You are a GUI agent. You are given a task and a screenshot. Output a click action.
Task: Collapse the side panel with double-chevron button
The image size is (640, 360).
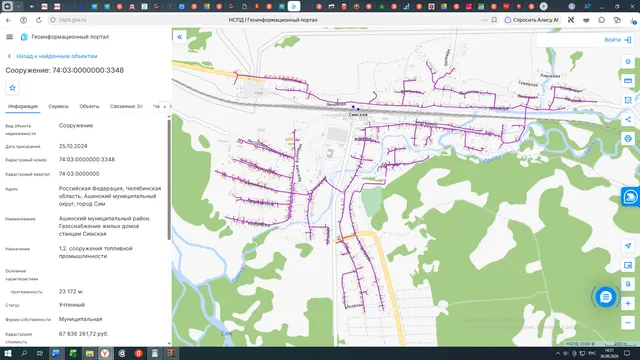coord(180,37)
